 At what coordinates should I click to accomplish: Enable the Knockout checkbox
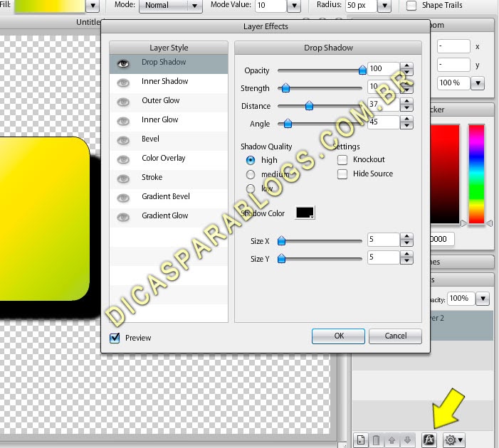tap(342, 159)
